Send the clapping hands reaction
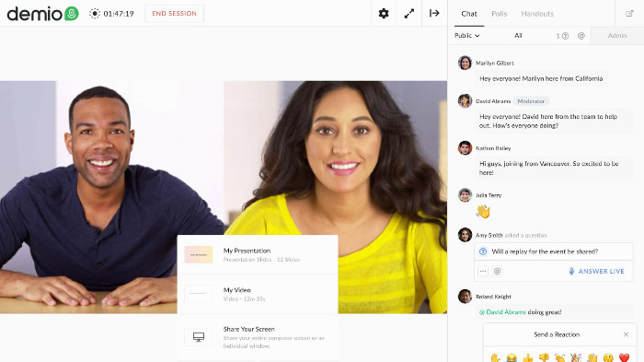 click(559, 357)
